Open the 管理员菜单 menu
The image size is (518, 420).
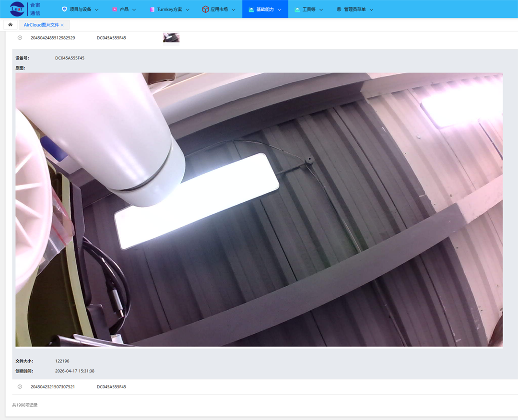click(x=355, y=9)
